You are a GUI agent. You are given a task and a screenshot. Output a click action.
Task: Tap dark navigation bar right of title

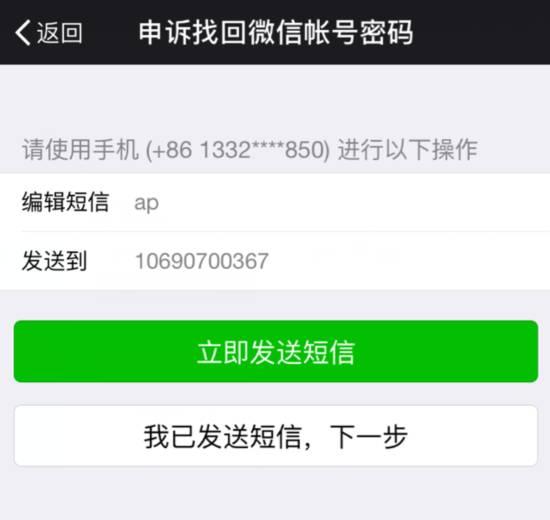481,32
